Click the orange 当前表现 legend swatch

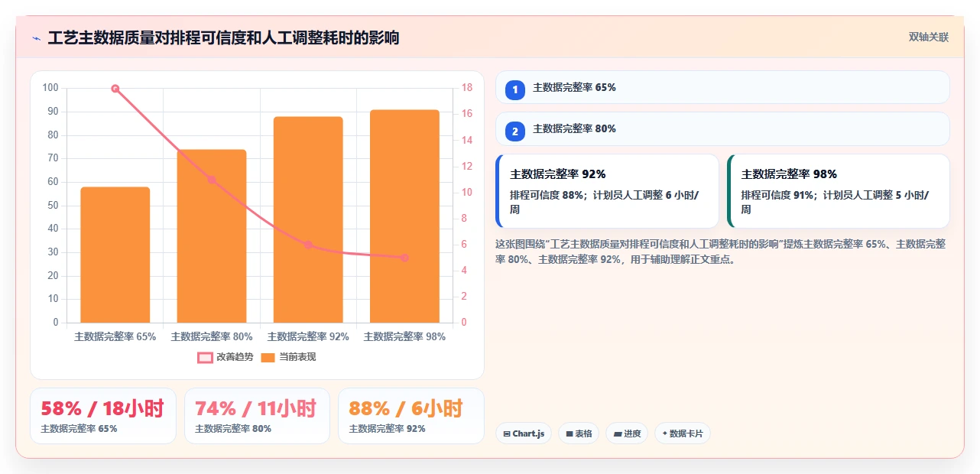(268, 357)
